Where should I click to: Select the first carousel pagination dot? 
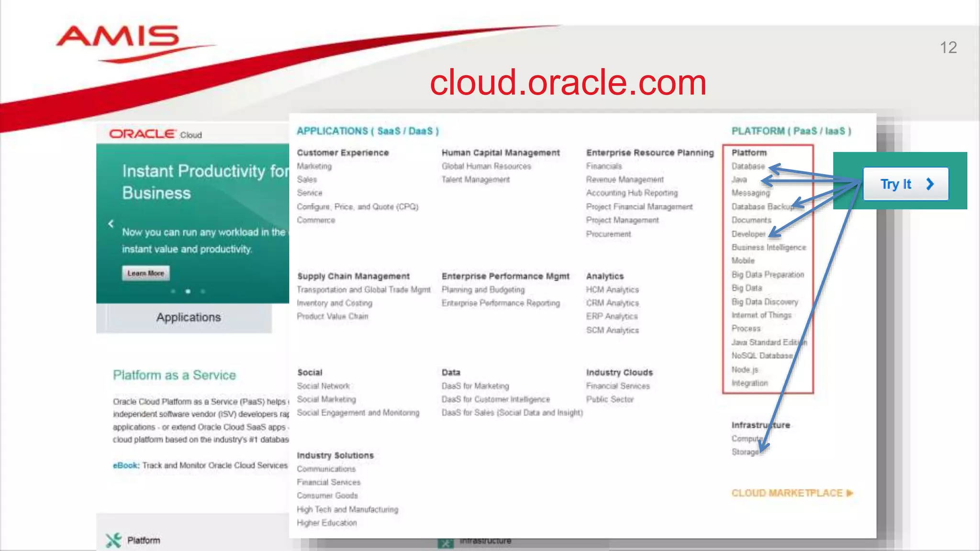173,291
